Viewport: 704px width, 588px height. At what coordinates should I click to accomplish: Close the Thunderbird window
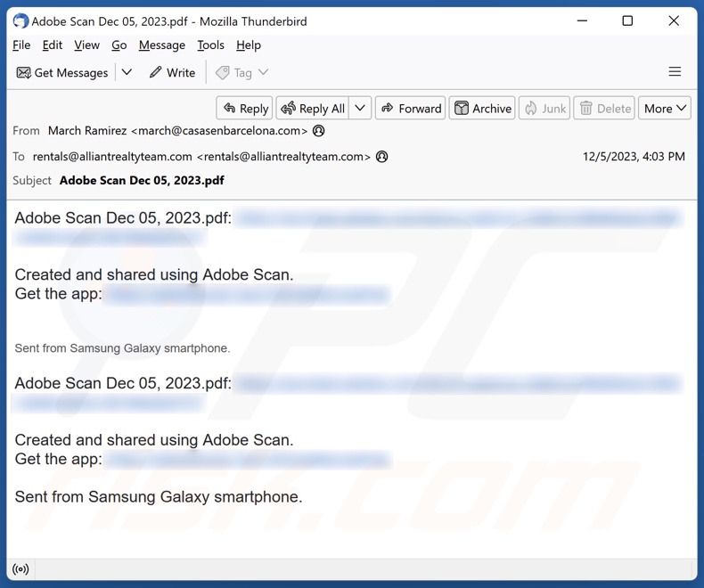pos(674,20)
